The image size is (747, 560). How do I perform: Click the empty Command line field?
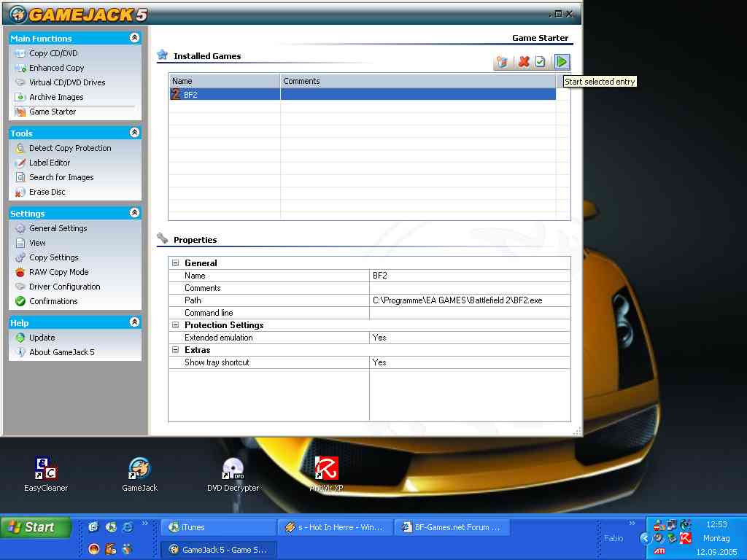(470, 313)
